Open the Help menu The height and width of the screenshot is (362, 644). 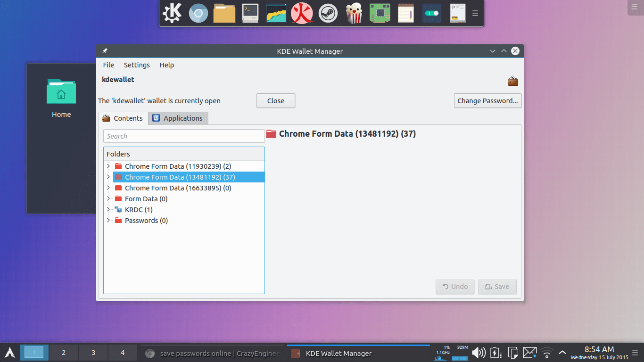(x=166, y=65)
